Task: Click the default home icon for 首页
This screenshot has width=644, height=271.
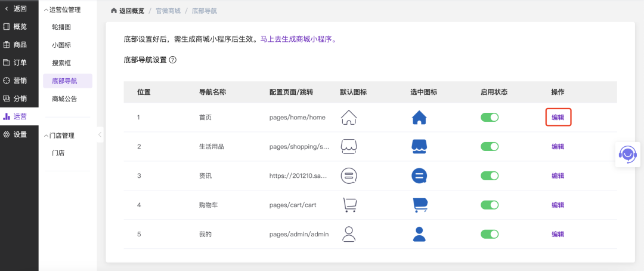Action: pyautogui.click(x=348, y=118)
